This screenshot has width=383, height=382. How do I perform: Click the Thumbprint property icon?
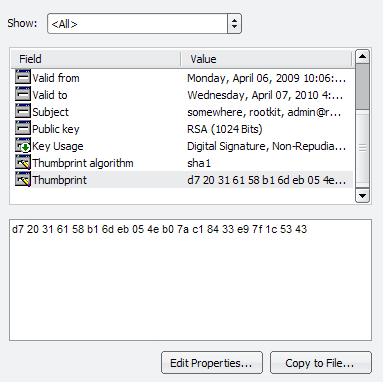point(23,179)
